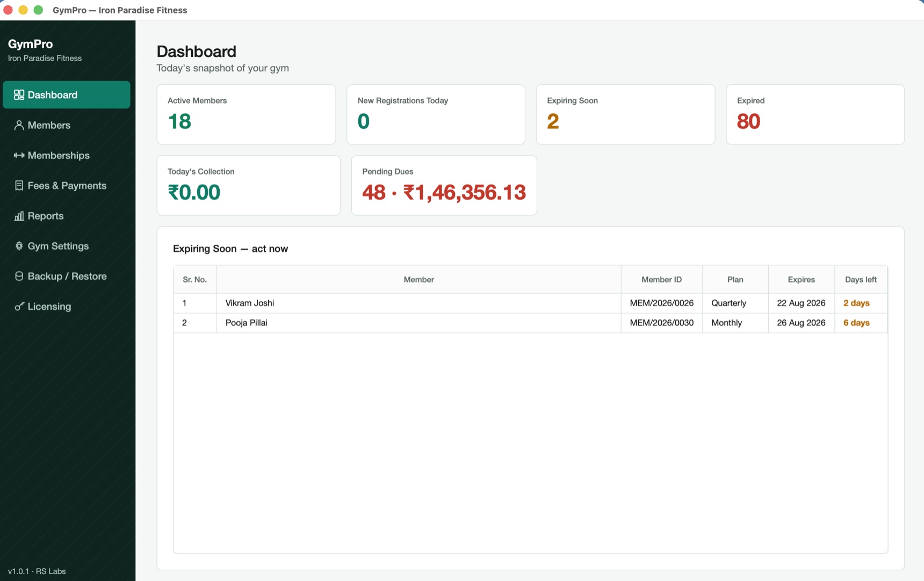Select the Today's Collection card
Image resolution: width=924 pixels, height=581 pixels.
click(x=248, y=185)
